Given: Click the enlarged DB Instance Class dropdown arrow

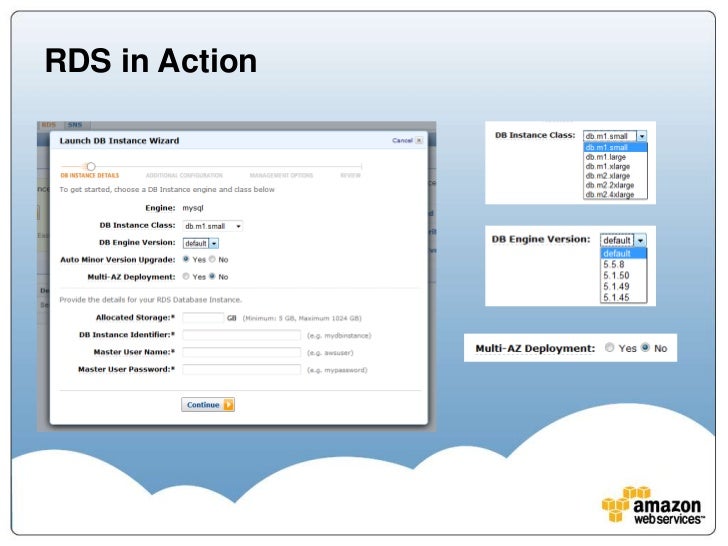Looking at the screenshot, I should pos(642,136).
